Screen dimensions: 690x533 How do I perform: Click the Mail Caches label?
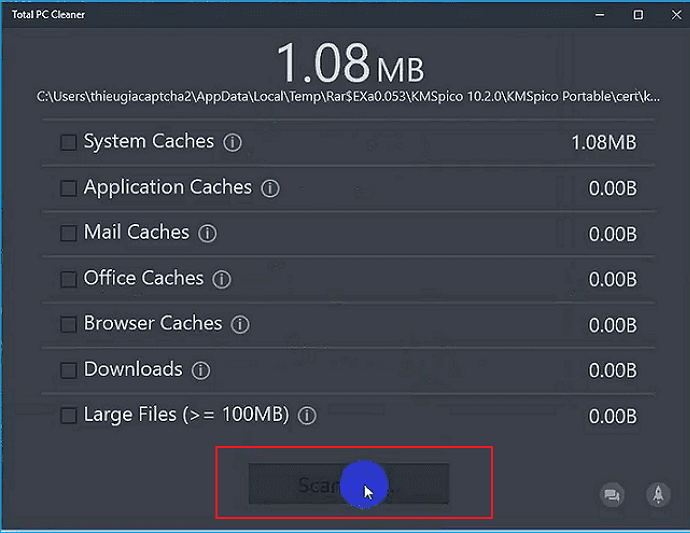pyautogui.click(x=136, y=232)
